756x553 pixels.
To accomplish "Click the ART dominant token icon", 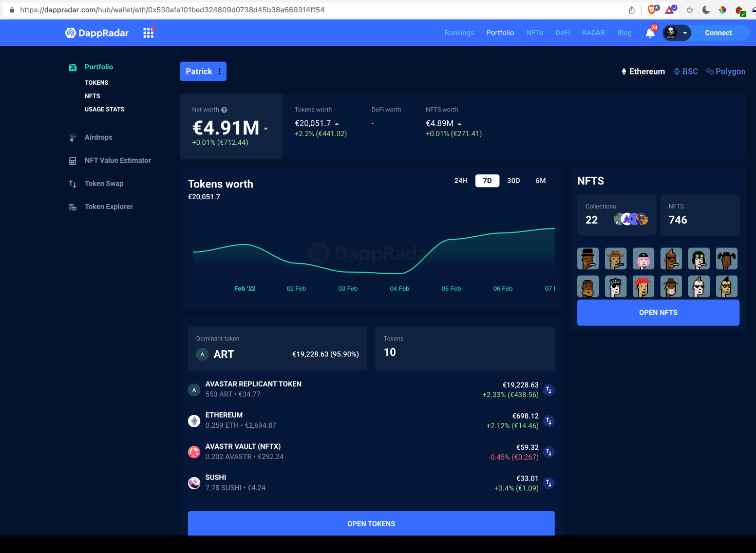I will 202,354.
